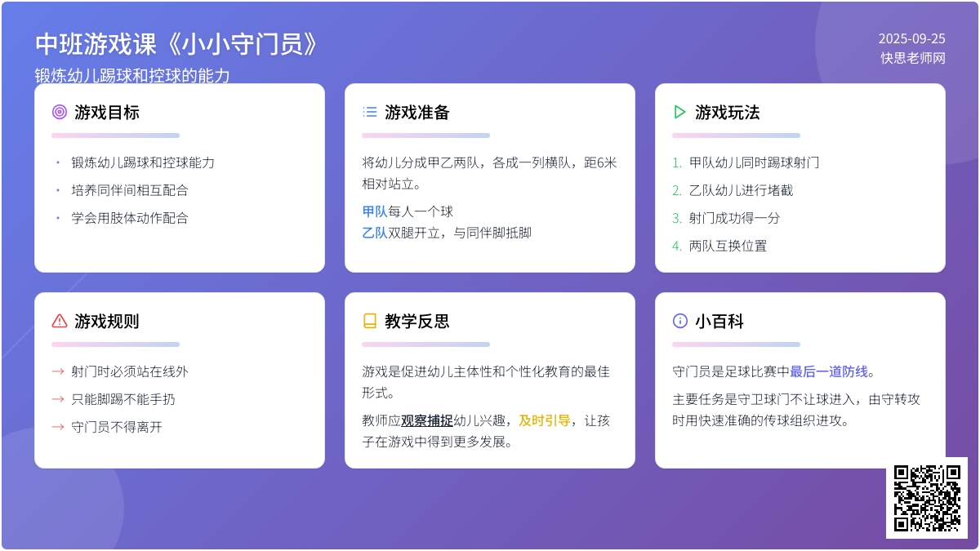
Task: Click the 最后一道防线 highlighted phrase
Action: click(829, 371)
